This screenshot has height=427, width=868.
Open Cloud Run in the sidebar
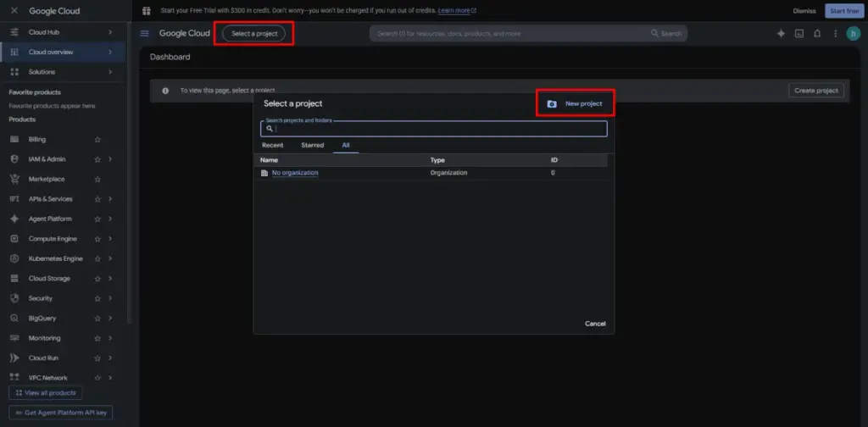click(44, 358)
